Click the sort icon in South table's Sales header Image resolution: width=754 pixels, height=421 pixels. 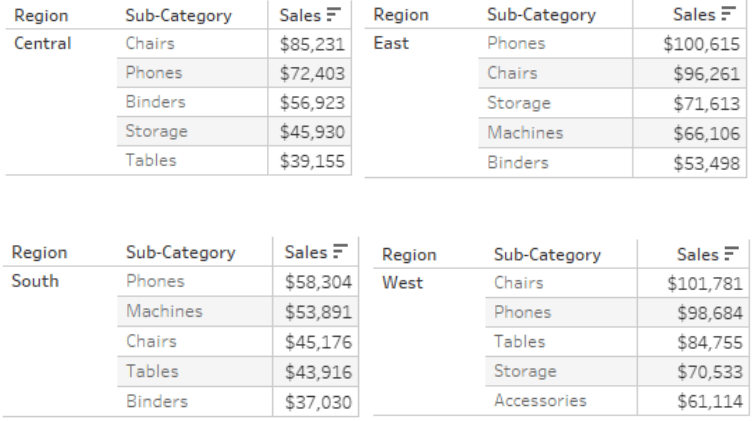click(x=340, y=251)
